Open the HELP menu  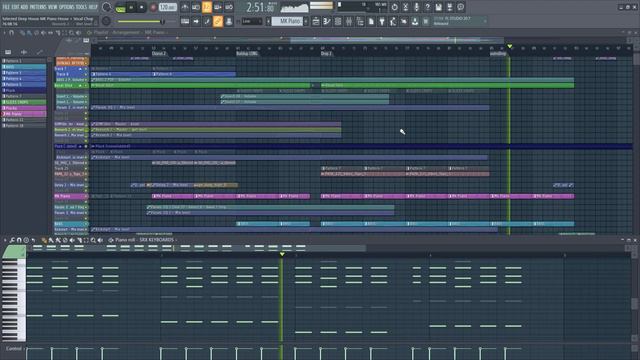[93, 7]
